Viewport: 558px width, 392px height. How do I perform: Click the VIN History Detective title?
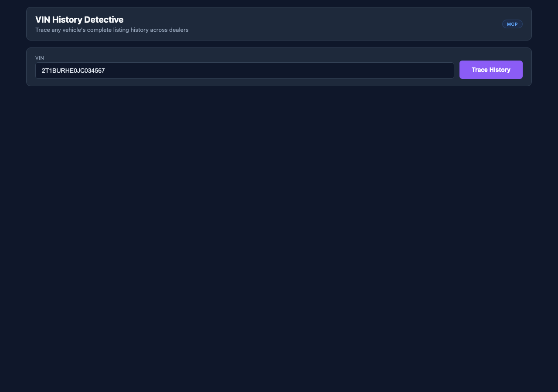pos(79,20)
